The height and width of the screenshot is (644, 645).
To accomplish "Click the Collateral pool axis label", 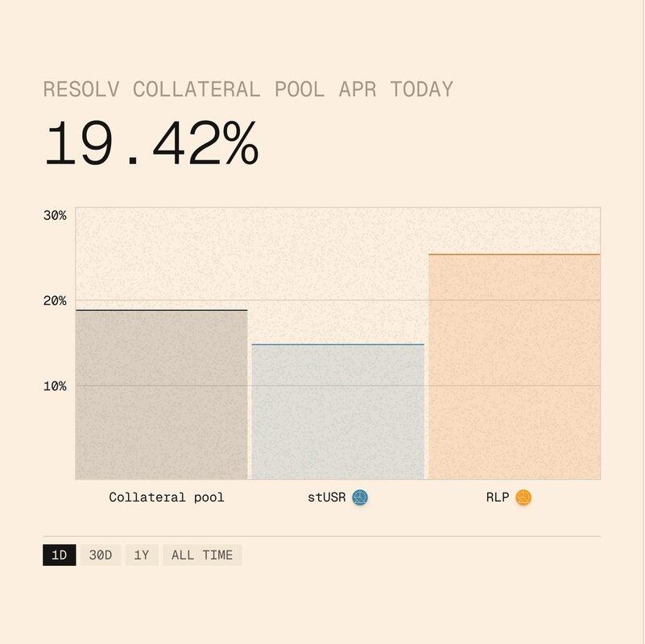I will (167, 497).
